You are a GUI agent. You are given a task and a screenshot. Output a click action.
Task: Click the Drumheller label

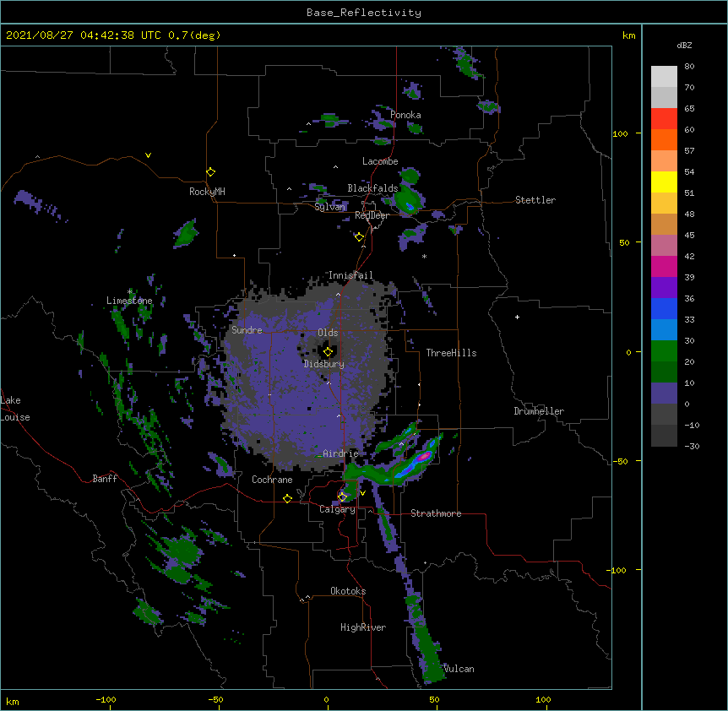(539, 411)
